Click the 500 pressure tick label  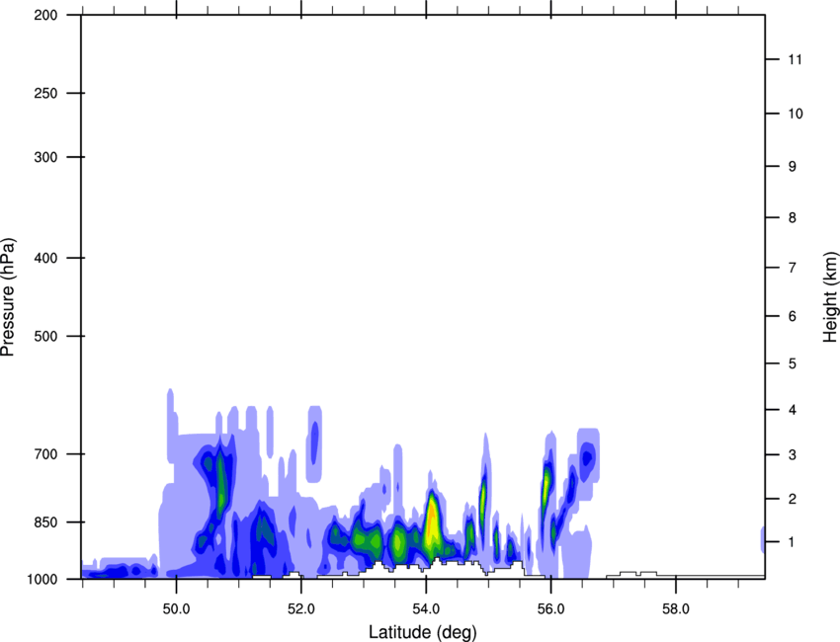click(45, 336)
